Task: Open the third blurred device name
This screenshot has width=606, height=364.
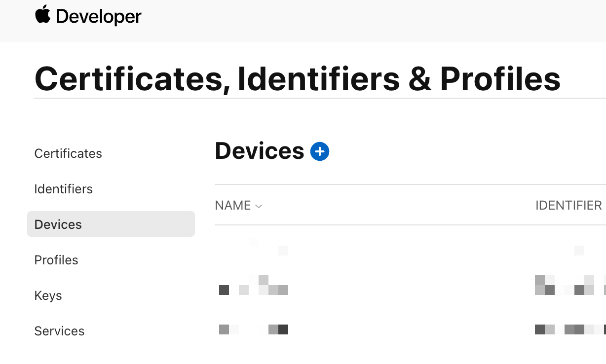Action: 254,329
